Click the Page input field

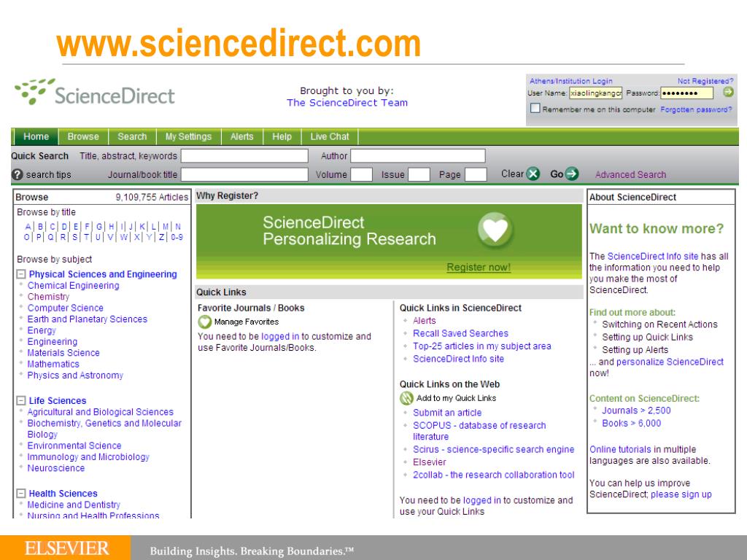coord(476,174)
